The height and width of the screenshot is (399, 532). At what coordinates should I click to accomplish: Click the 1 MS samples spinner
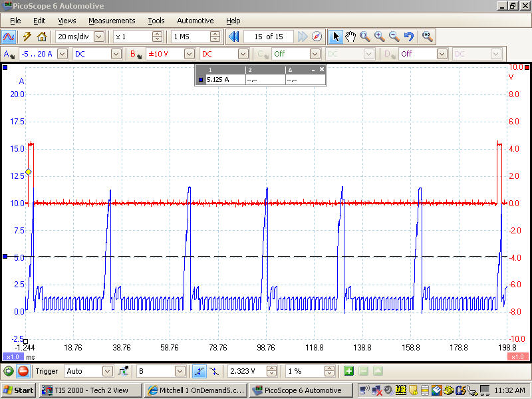pos(215,37)
